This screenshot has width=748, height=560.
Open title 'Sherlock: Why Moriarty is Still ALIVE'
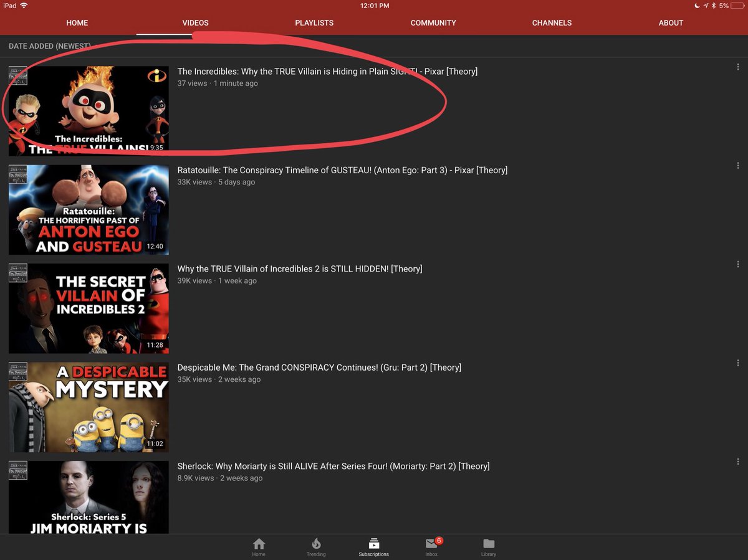click(x=333, y=466)
